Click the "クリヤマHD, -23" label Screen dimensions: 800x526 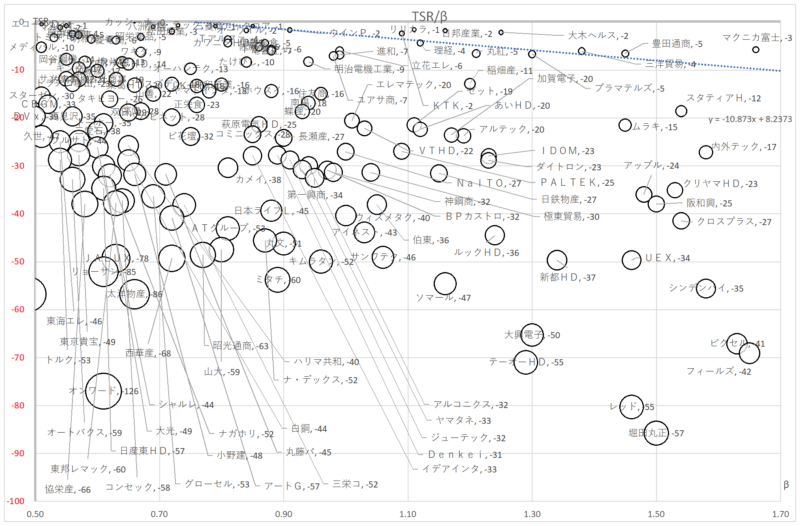(720, 184)
